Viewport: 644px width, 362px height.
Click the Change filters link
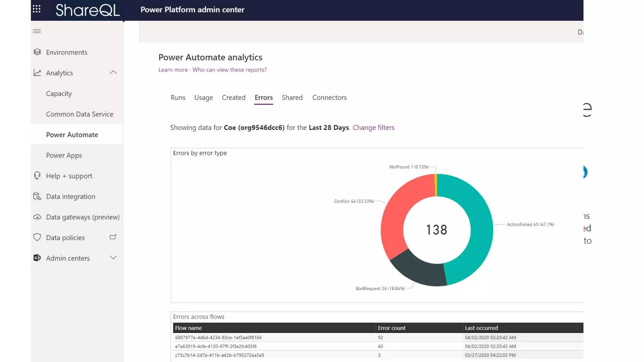(x=373, y=128)
